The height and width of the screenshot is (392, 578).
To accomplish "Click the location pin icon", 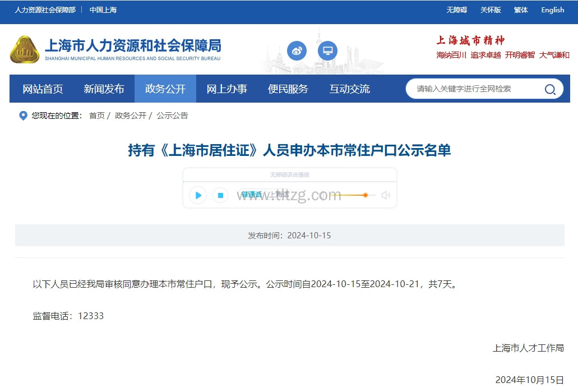I will coord(23,116).
